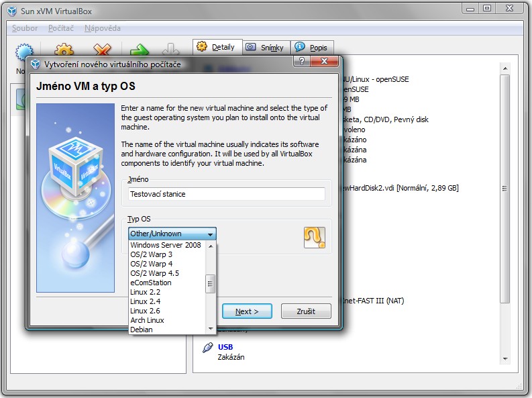Select Linux 2.4 in the OS list
Viewport: 532px width, 398px height.
pos(167,301)
